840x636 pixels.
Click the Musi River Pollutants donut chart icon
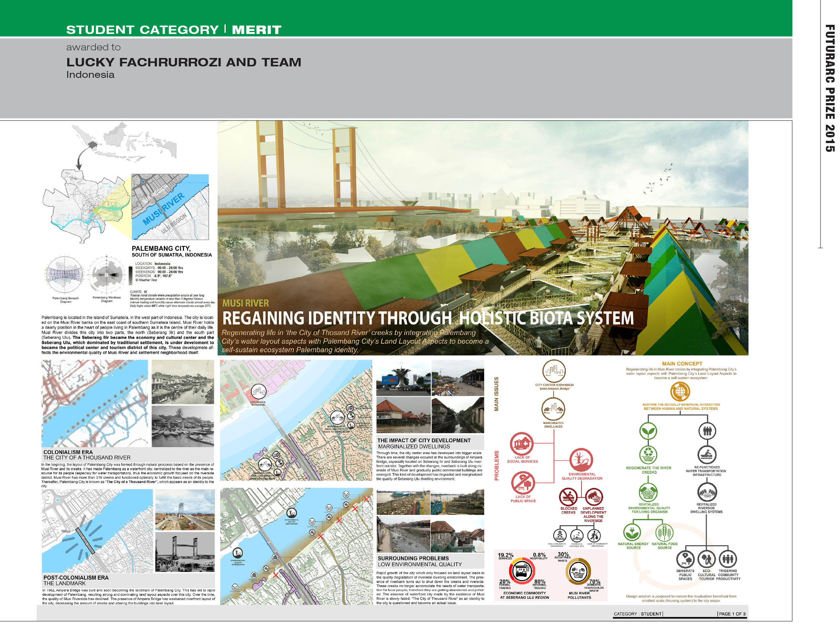coord(578,571)
